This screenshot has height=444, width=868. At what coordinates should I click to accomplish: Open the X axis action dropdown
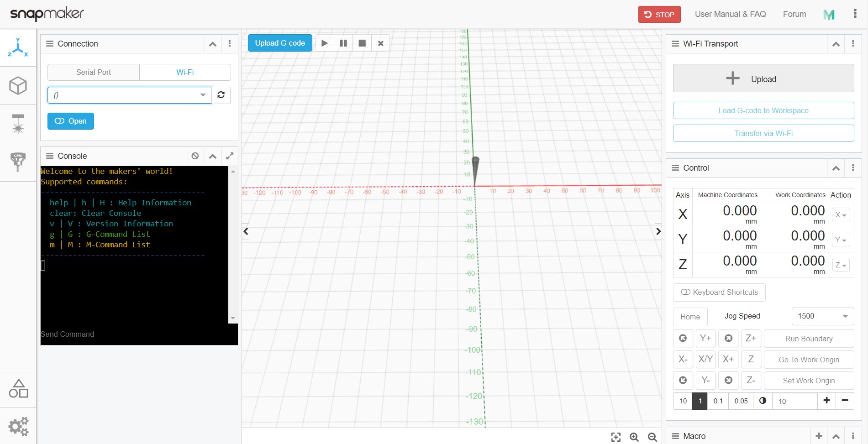tap(841, 214)
